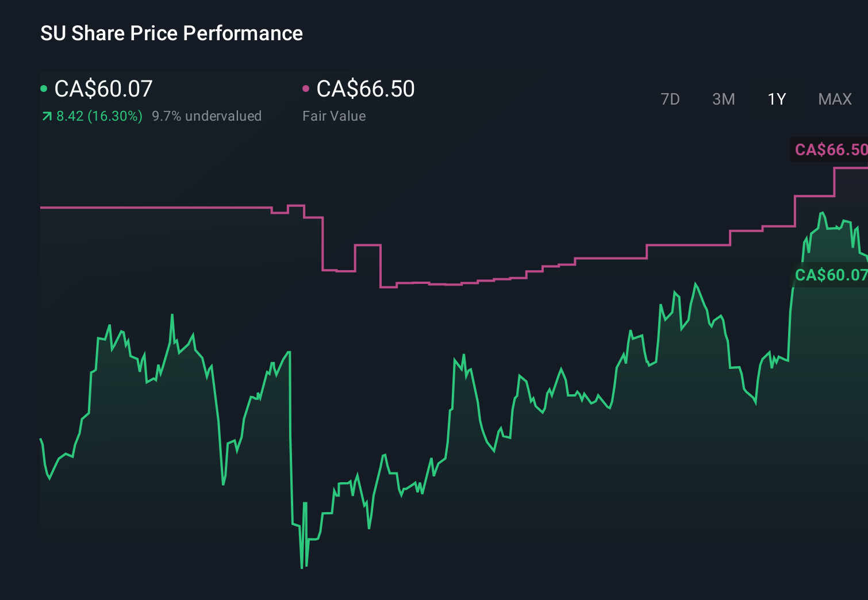
Task: Click the pink Fair Value legend dot
Action: (x=306, y=88)
